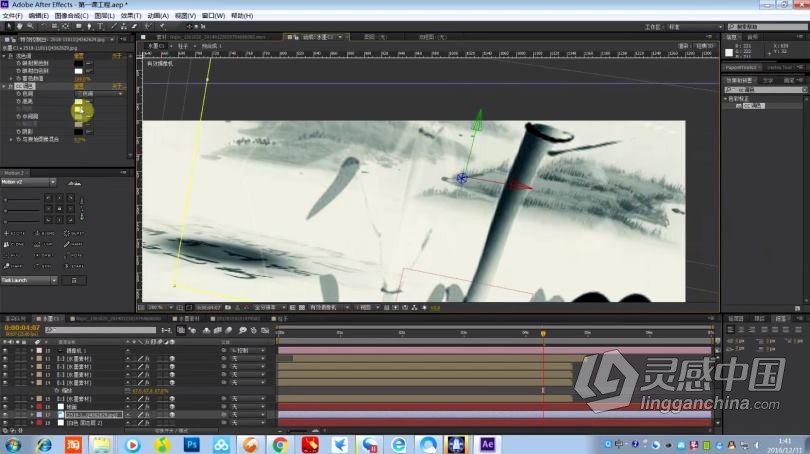
Task: Select the Selection arrow tool
Action: pos(9,26)
